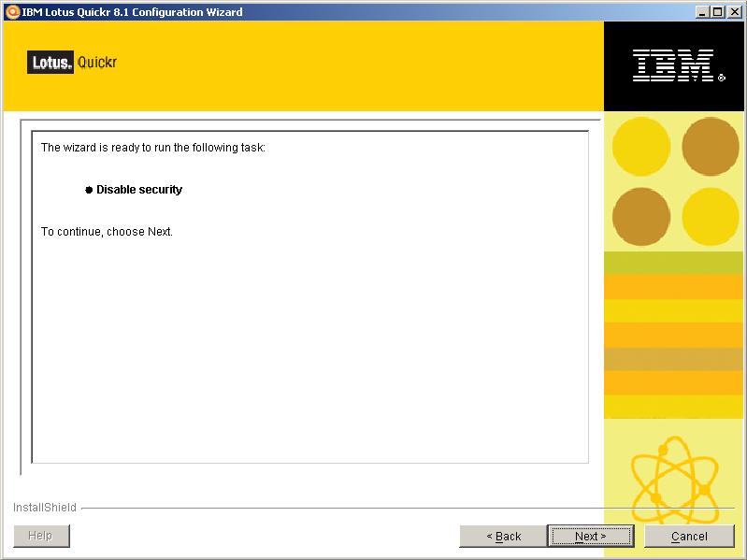
Task: Go back with the Back button
Action: (x=503, y=537)
